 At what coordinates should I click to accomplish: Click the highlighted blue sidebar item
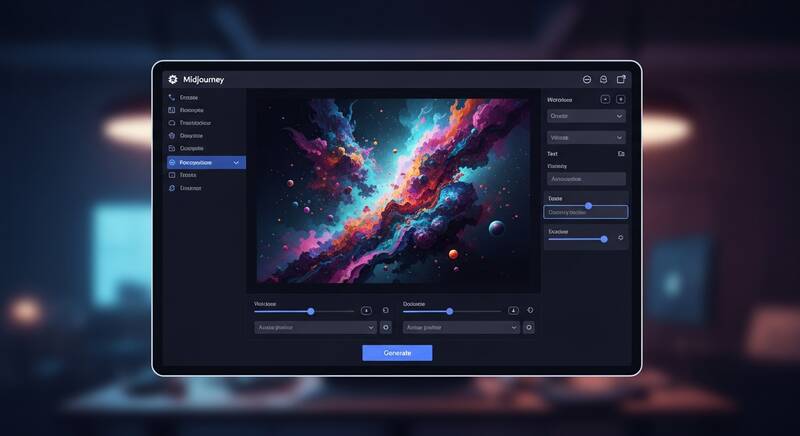coord(206,162)
